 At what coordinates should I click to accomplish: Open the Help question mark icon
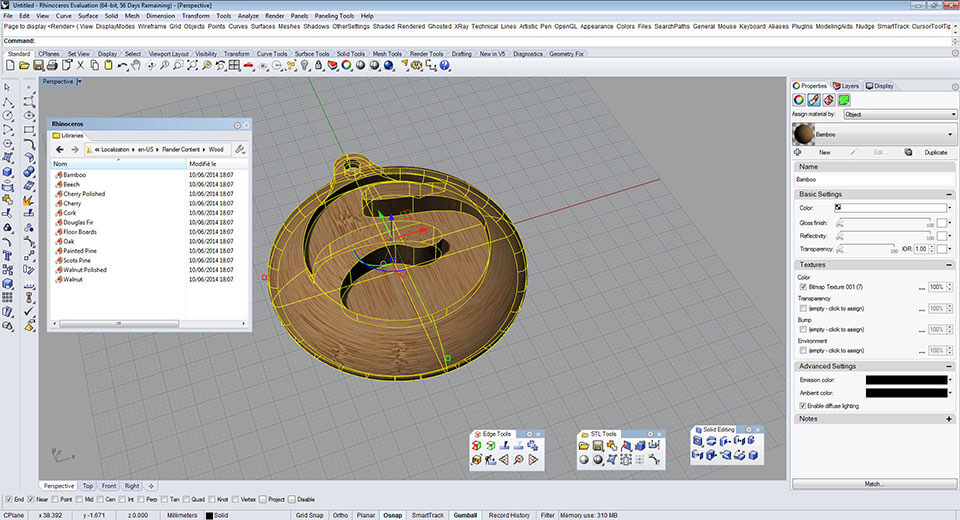coord(444,66)
